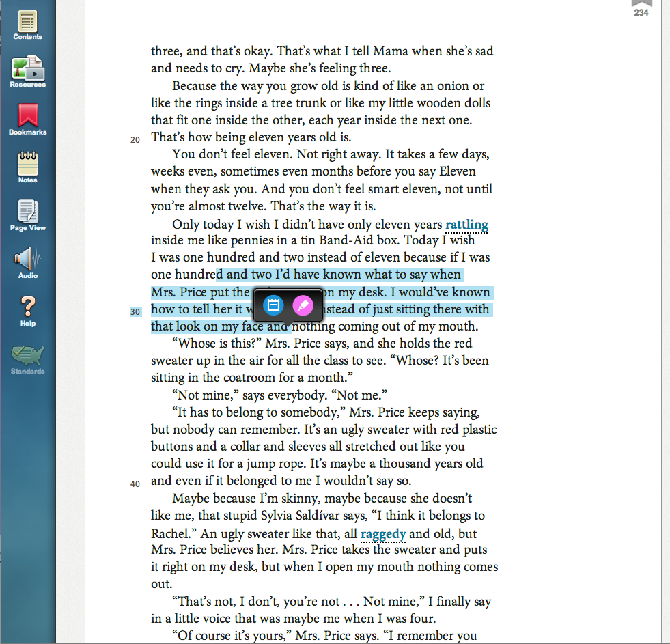Start the Audio narration

[x=28, y=263]
